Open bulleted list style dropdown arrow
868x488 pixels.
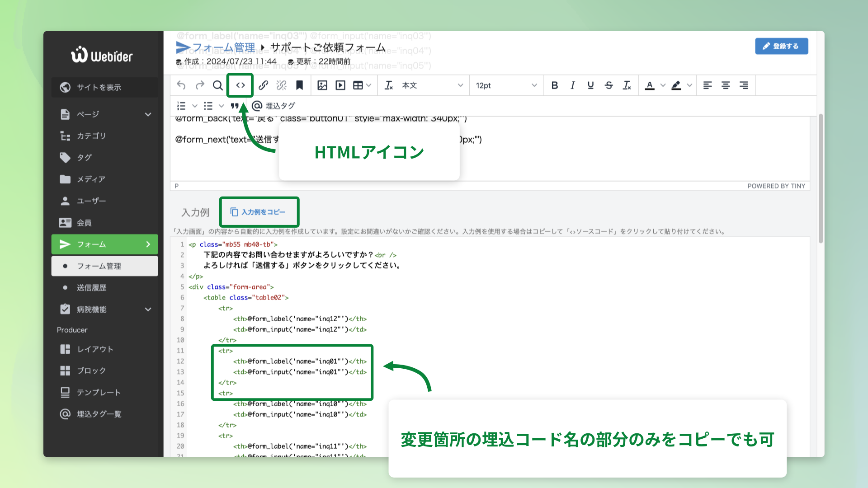tap(222, 106)
